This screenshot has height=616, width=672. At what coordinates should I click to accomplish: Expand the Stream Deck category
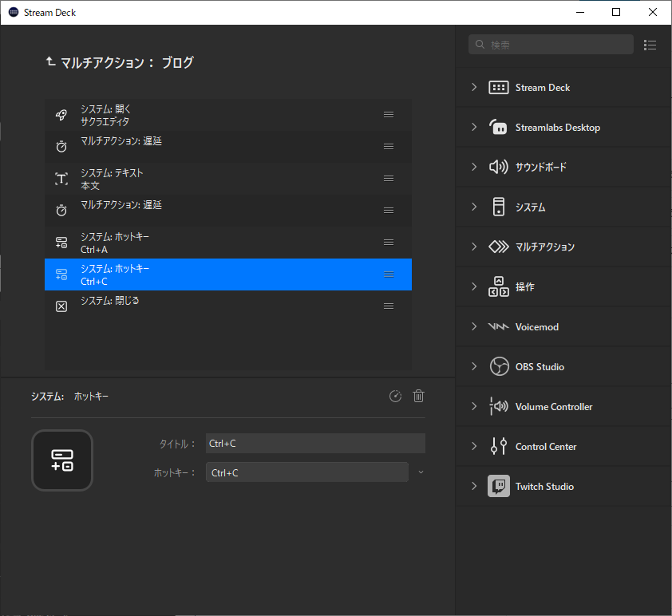point(474,87)
